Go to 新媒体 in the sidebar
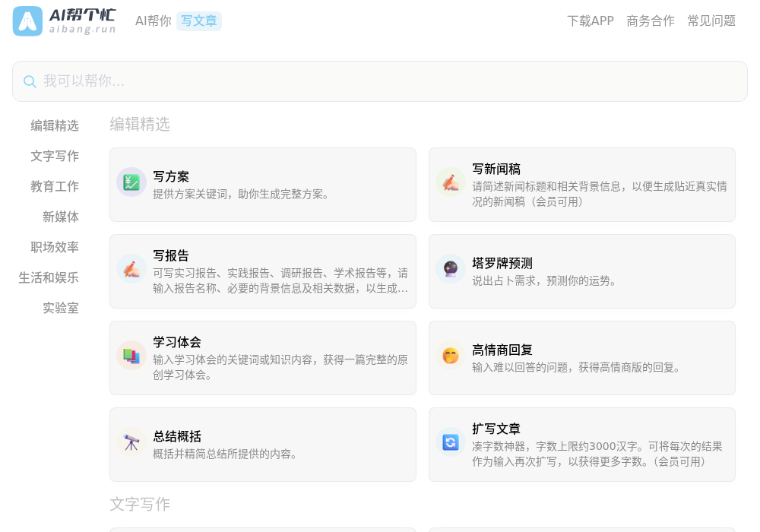The height and width of the screenshot is (532, 760). (x=61, y=217)
